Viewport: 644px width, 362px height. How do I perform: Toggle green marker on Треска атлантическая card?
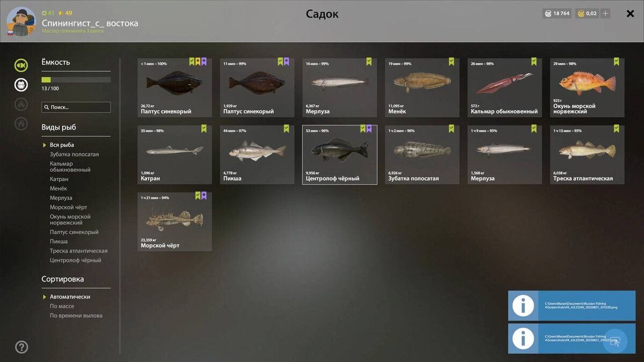(616, 129)
